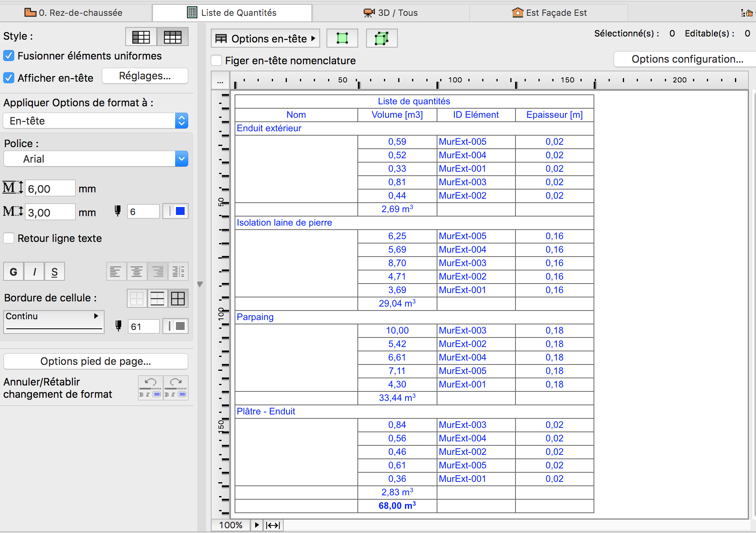The image size is (756, 533).
Task: Click the text height field showing 6,00
Action: 50,189
